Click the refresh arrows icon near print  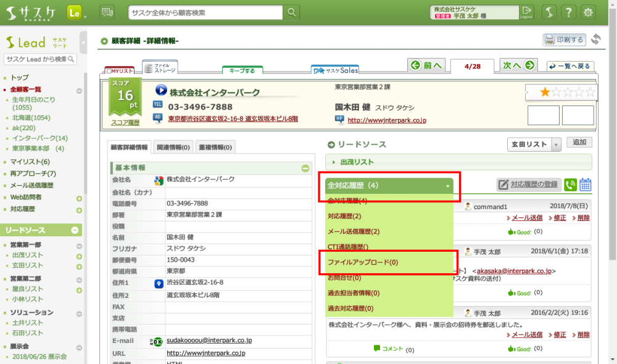tap(596, 39)
